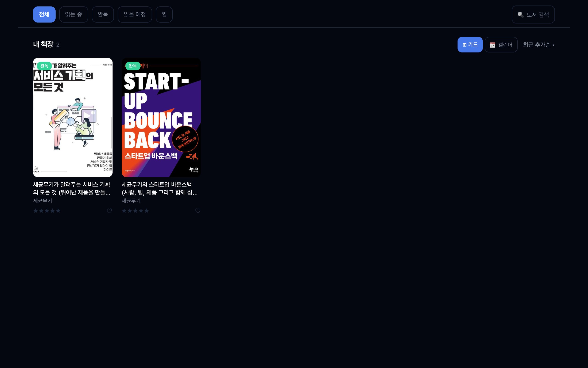The image size is (588, 368).
Task: Switch to 카드 view
Action: click(470, 45)
